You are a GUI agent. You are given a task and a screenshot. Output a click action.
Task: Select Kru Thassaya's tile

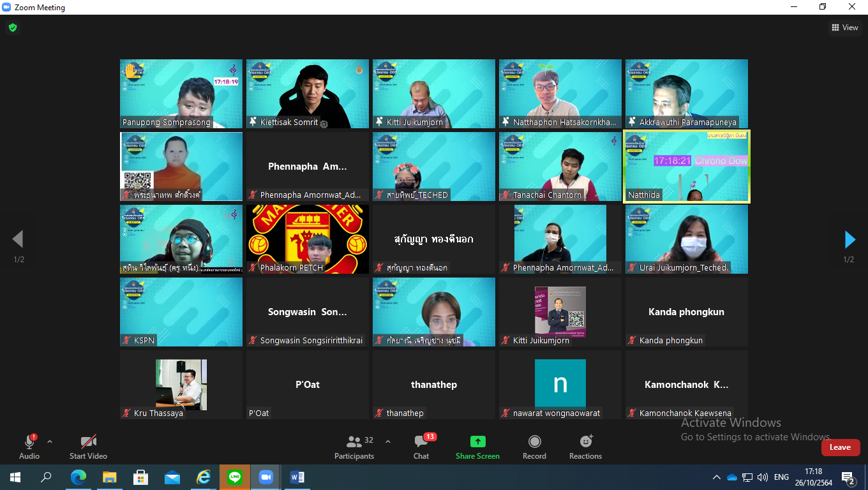pos(181,385)
